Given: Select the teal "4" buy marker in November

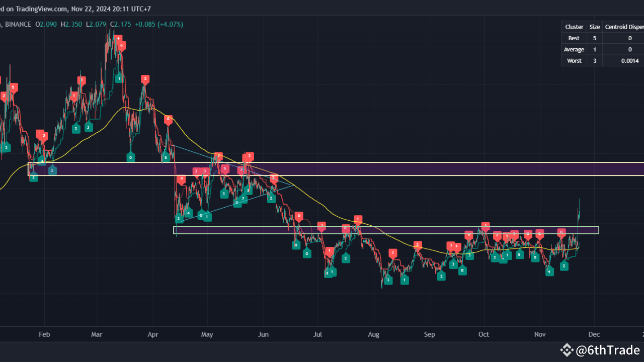Looking at the screenshot, I should pos(549,271).
